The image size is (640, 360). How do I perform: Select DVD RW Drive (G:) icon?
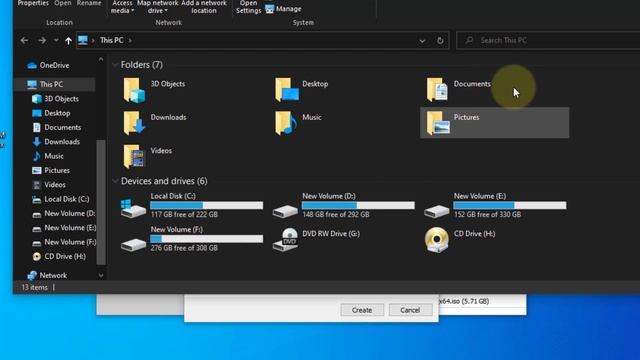(x=285, y=240)
